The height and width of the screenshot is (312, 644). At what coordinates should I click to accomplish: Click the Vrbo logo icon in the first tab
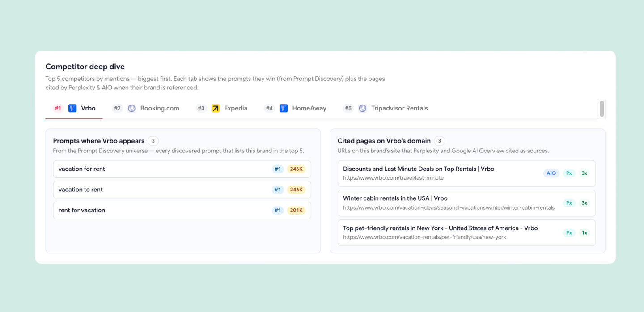point(72,108)
